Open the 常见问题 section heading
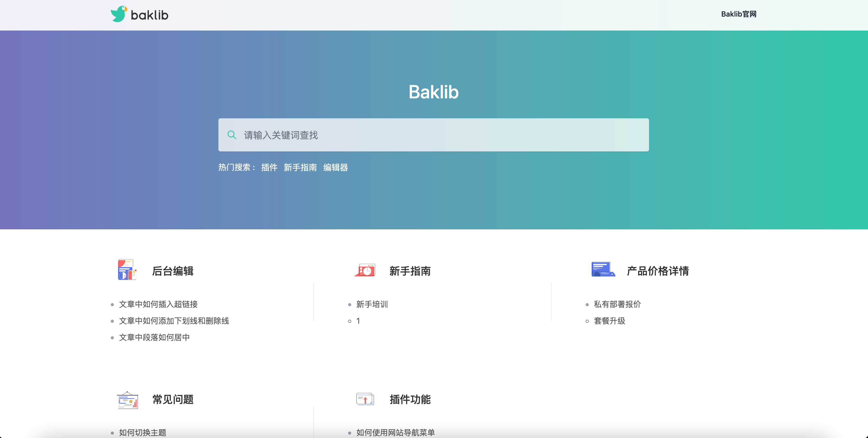Screen dimensions: 868x438 pyautogui.click(x=173, y=400)
